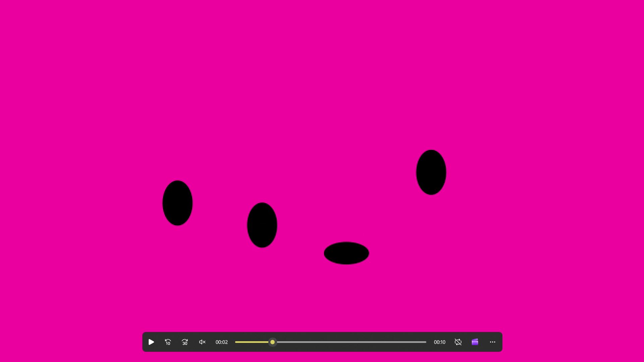This screenshot has width=644, height=362.
Task: Seek to the far end of the progress track
Action: (x=425, y=342)
